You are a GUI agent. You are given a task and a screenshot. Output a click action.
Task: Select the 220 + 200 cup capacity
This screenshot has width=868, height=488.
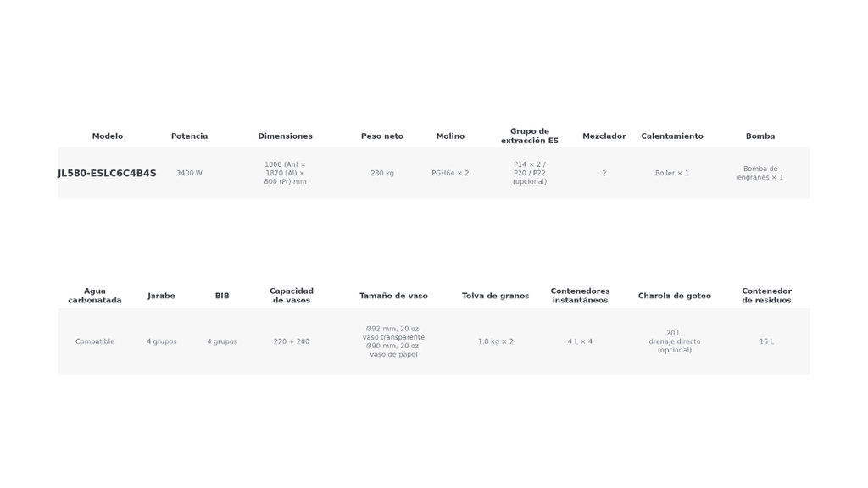pos(292,341)
